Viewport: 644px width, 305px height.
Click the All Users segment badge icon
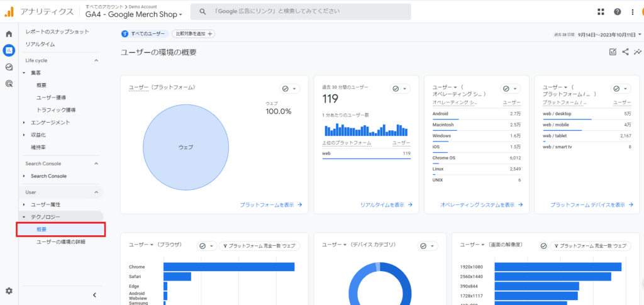pos(125,34)
